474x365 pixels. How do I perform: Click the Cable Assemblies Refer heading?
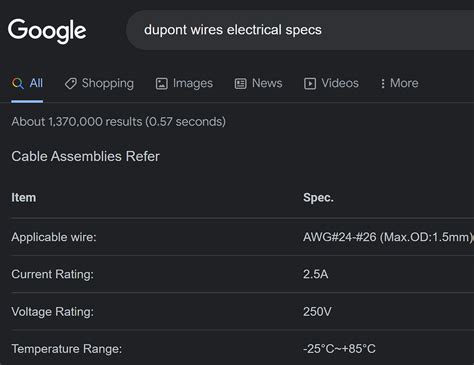tap(86, 156)
